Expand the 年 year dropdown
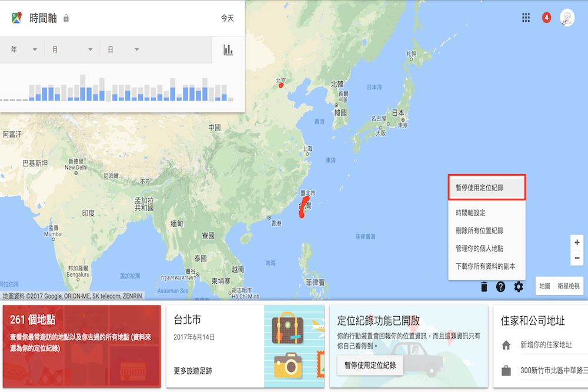 24,50
